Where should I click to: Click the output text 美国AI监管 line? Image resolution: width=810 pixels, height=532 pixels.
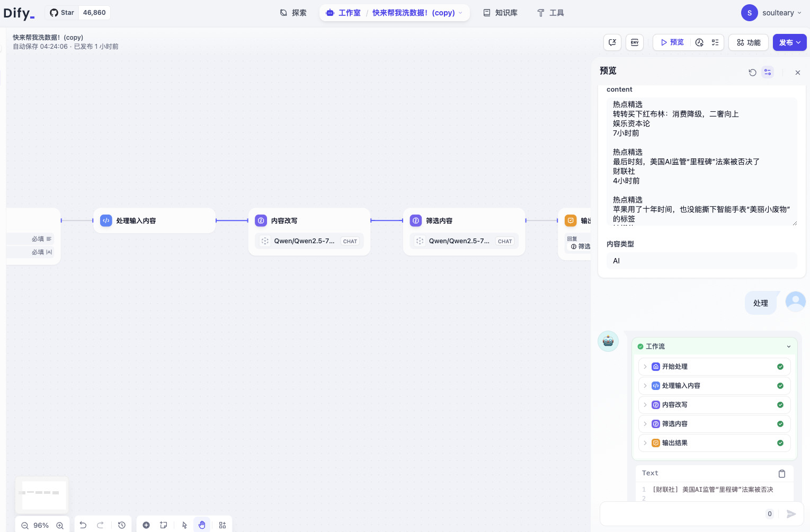coord(713,490)
